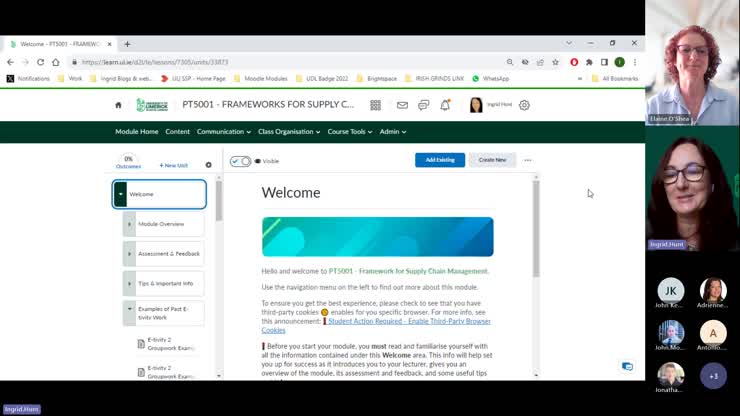Image resolution: width=740 pixels, height=416 pixels.
Task: Open the subscription alerts chat icon
Action: (423, 105)
